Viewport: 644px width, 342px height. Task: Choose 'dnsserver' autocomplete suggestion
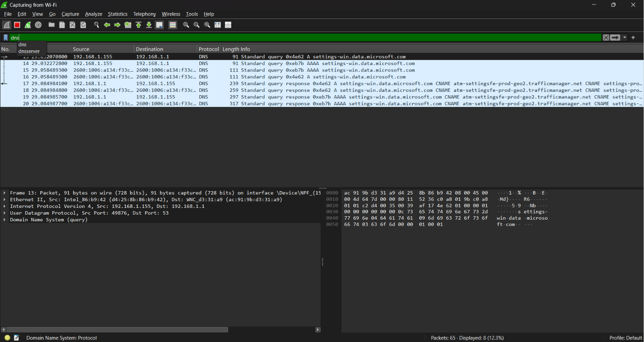[x=31, y=52]
